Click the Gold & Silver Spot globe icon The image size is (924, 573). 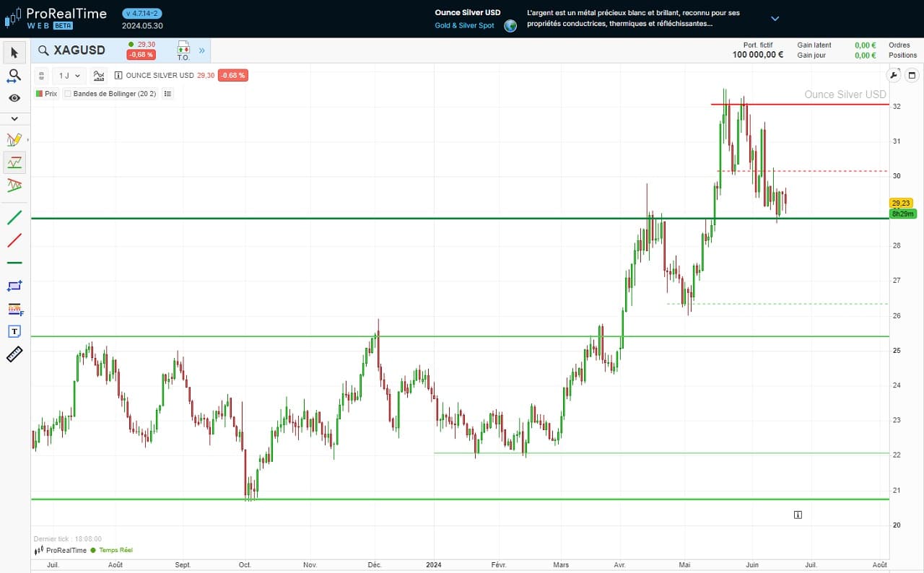(510, 26)
